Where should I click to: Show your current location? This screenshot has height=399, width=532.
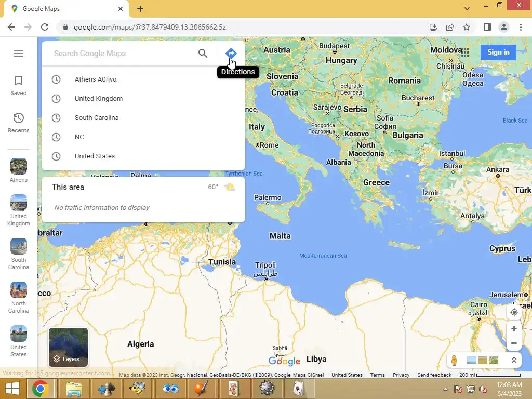pos(514,312)
